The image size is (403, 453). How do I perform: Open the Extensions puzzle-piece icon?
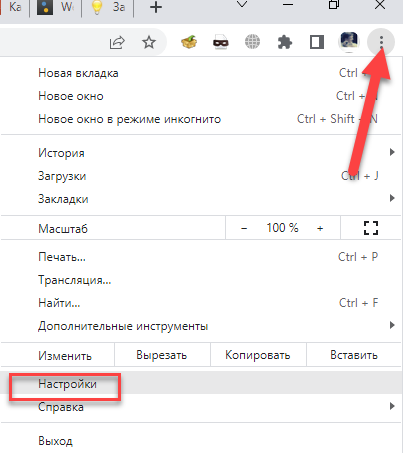285,42
